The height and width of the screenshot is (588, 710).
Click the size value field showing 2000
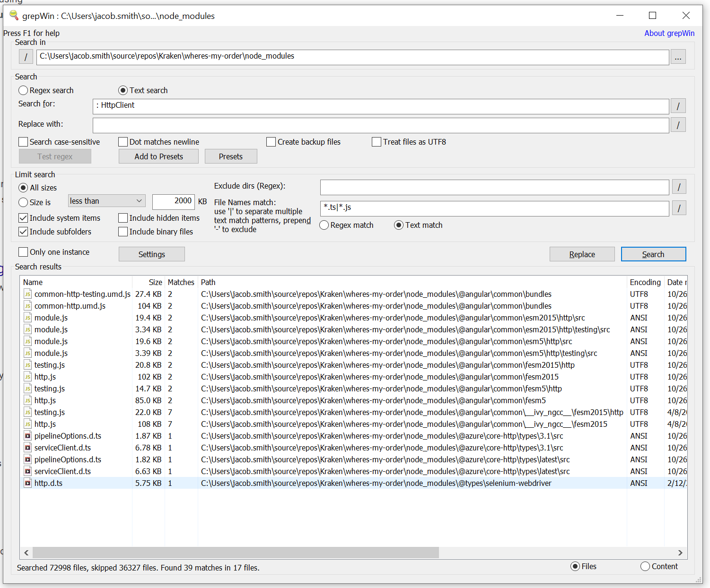[173, 201]
